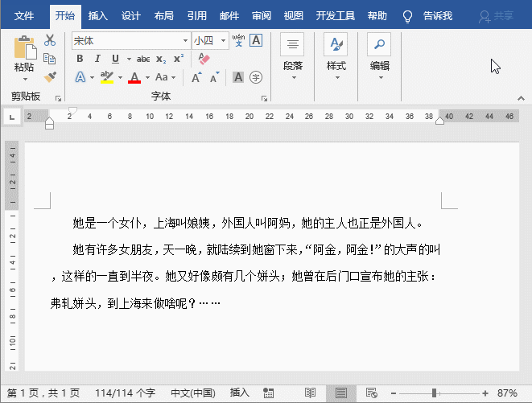Image resolution: width=532 pixels, height=403 pixels.
Task: Click language 中文(中国) in status bar
Action: pos(193,393)
